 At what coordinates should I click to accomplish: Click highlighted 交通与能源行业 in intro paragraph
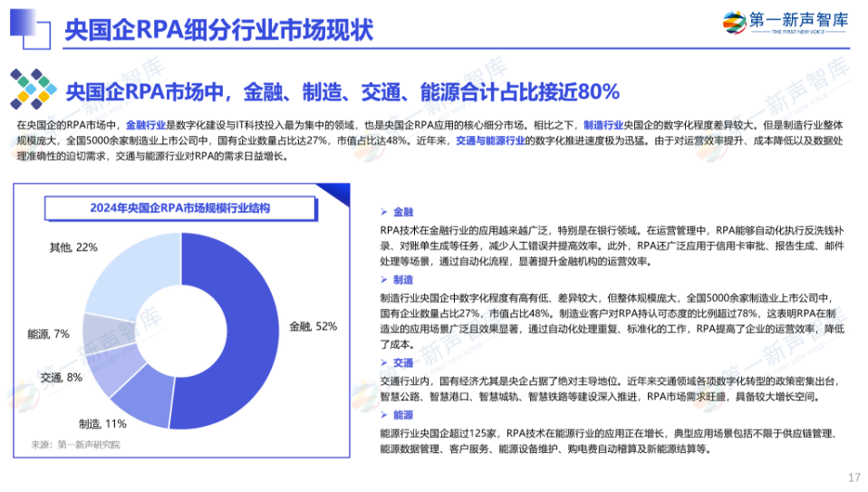490,140
